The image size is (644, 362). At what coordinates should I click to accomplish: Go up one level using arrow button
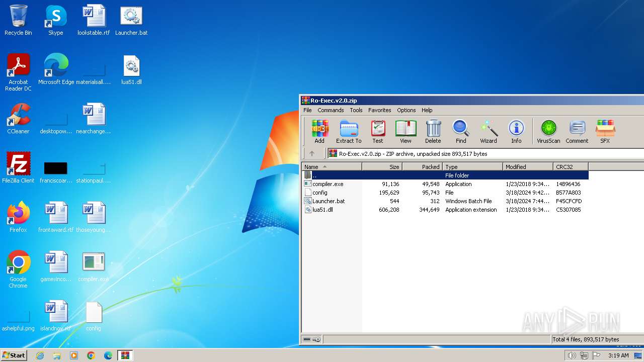point(312,154)
